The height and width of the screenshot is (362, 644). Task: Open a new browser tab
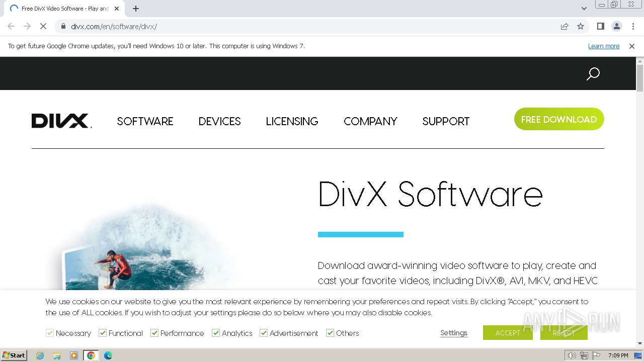(x=136, y=9)
